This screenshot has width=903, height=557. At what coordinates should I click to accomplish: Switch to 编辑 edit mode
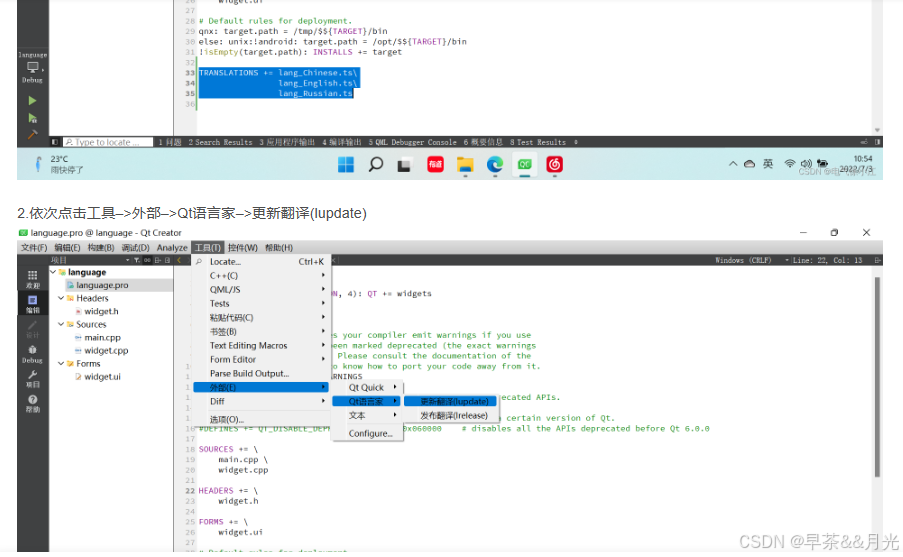(x=32, y=304)
